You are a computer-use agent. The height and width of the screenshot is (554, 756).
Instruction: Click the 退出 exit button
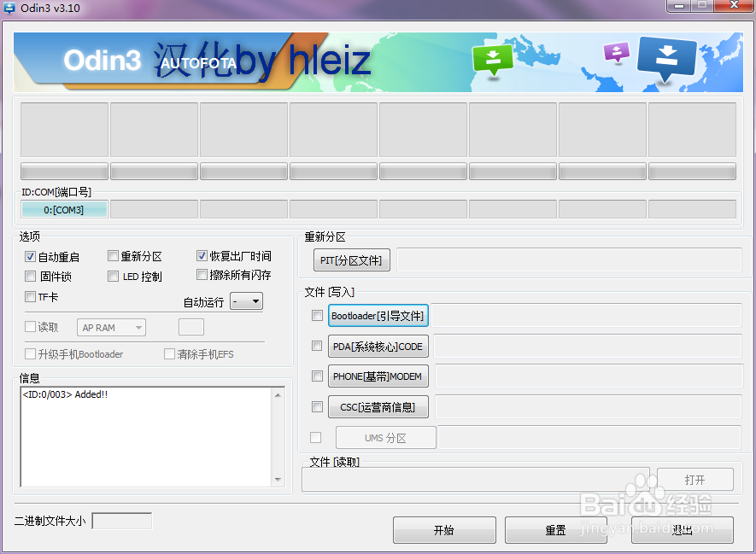click(683, 530)
